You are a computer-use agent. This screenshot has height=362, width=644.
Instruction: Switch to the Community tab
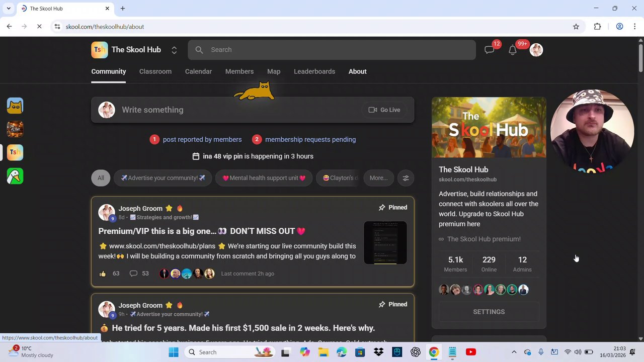pos(109,71)
